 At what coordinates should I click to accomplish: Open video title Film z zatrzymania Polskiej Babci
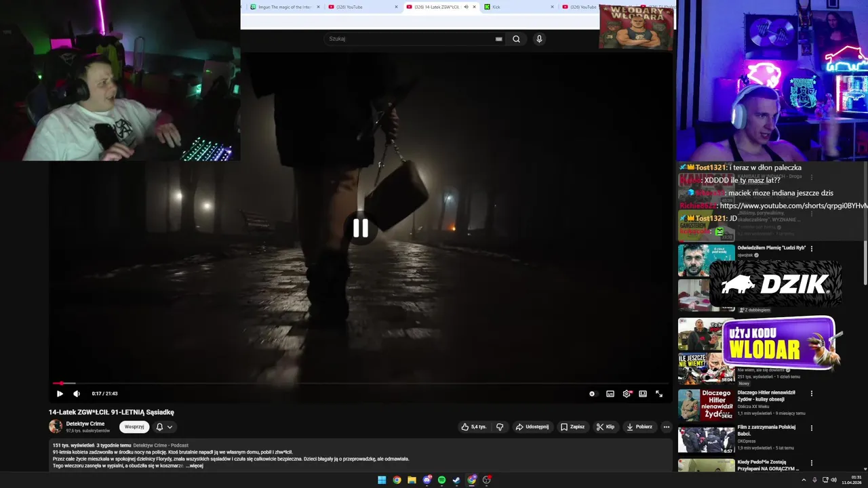(x=766, y=430)
